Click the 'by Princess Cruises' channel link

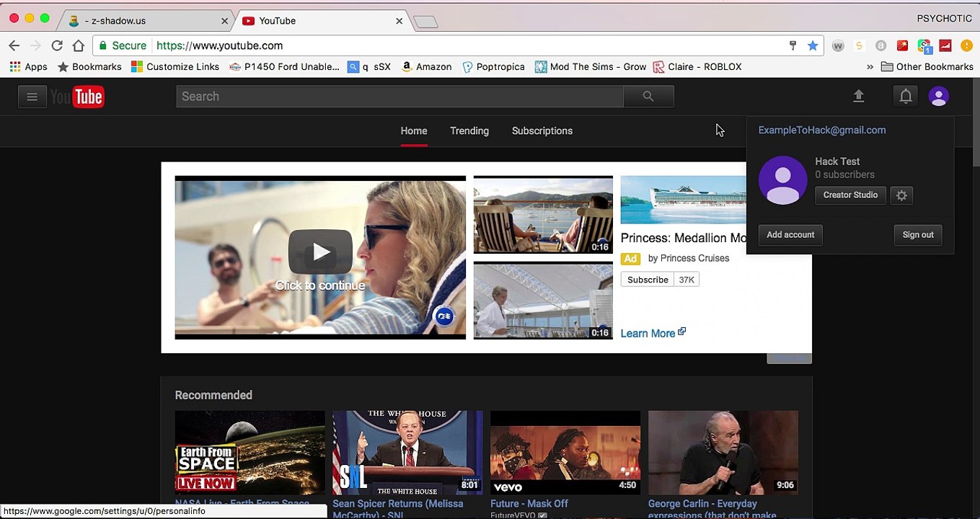point(689,258)
